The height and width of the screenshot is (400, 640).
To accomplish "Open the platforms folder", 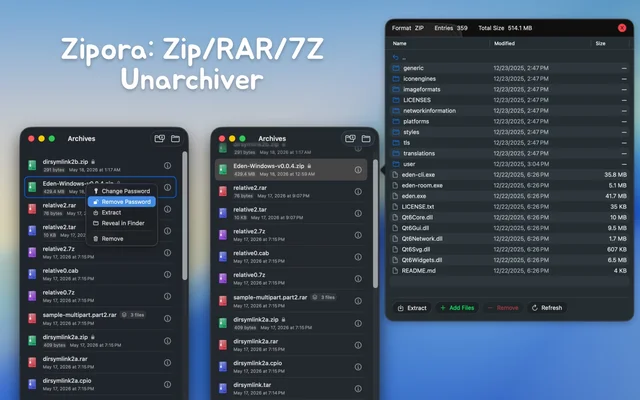I will 509,121.
